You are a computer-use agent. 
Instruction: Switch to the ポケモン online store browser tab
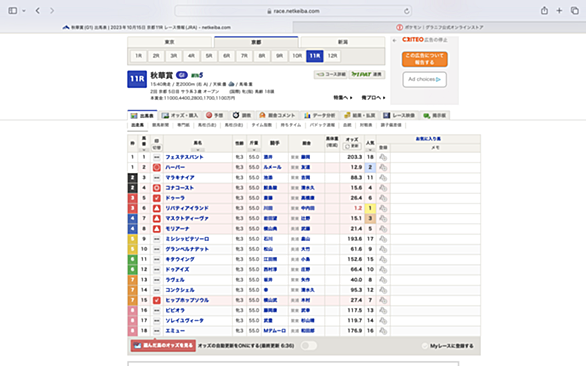[x=439, y=27]
